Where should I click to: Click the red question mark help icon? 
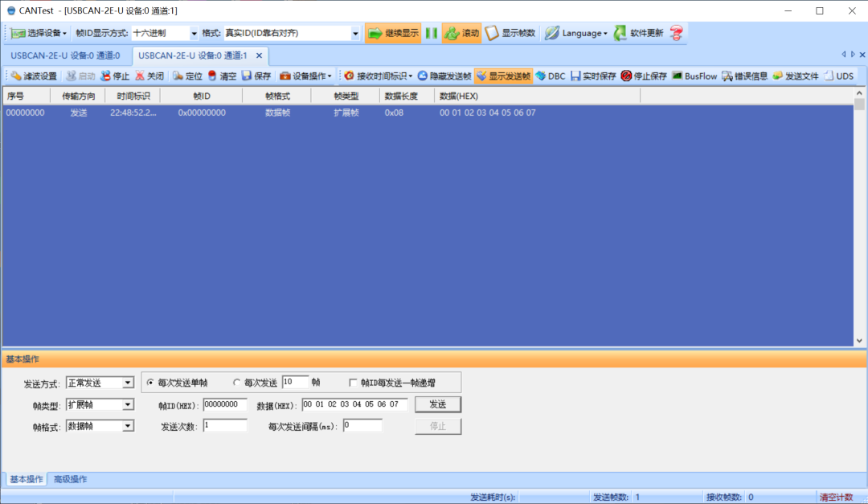click(x=676, y=33)
